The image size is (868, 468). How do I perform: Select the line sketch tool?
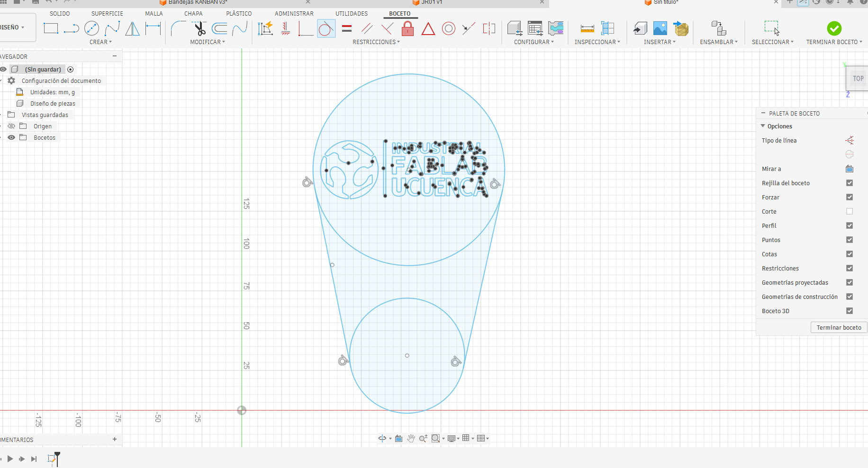pyautogui.click(x=71, y=28)
